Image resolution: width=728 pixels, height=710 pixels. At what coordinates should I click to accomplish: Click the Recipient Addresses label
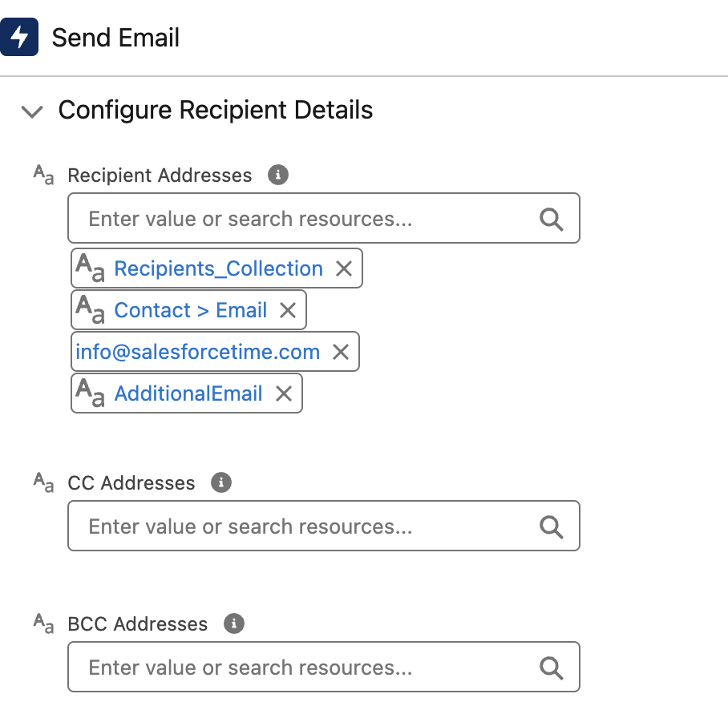(160, 175)
